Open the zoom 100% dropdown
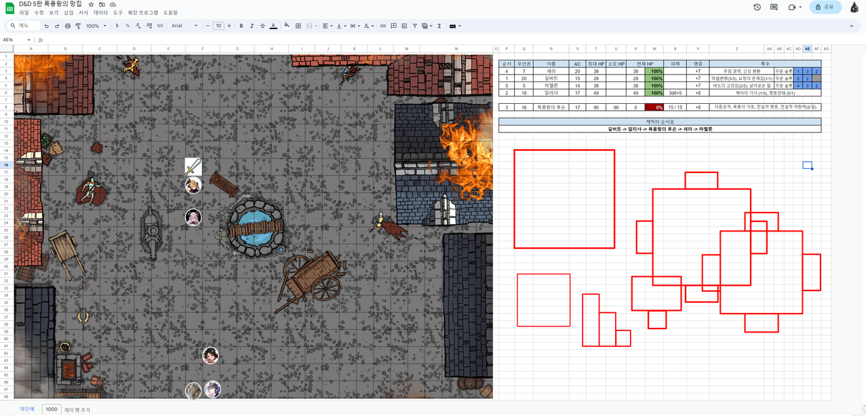This screenshot has height=416, width=868. (x=96, y=26)
